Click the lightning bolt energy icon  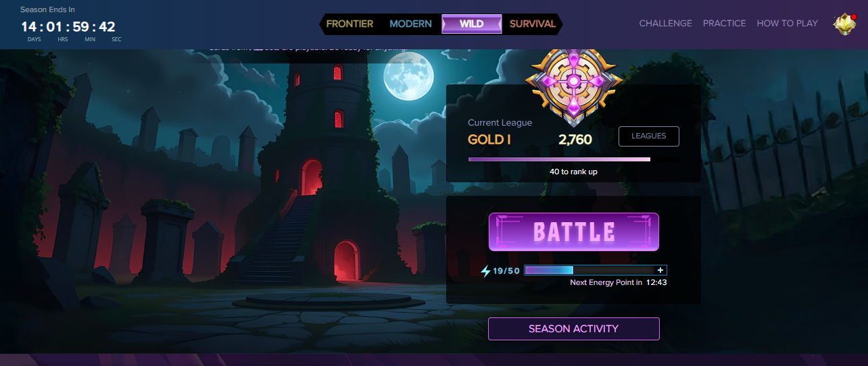pos(485,271)
